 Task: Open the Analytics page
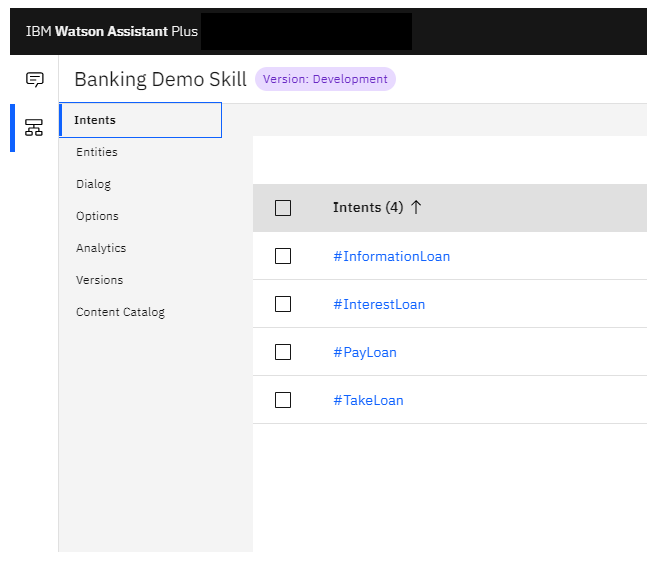click(x=101, y=248)
